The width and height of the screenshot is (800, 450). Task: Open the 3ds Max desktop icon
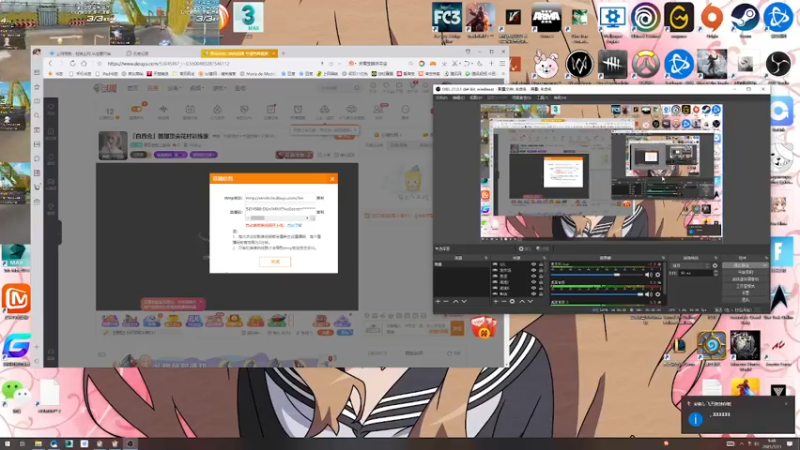tap(248, 17)
